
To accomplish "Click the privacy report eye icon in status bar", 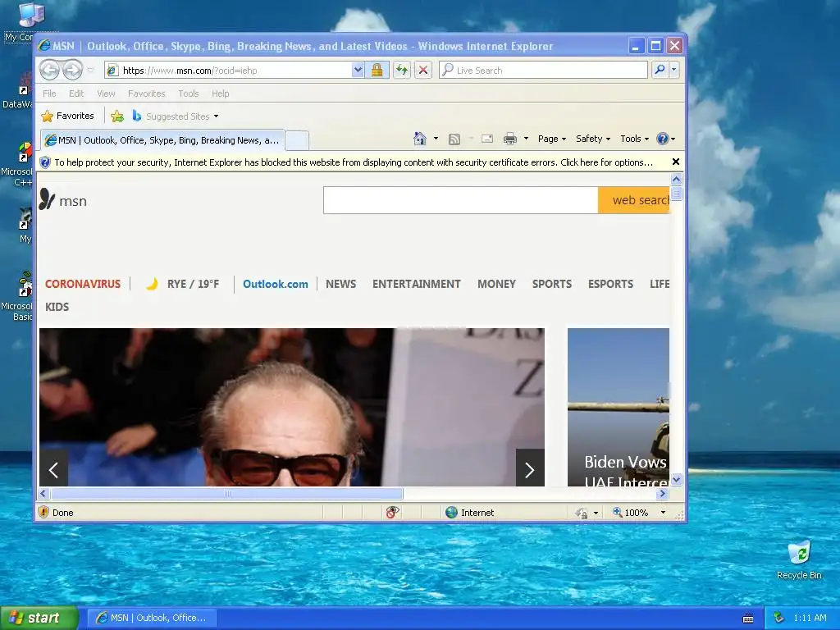I will pyautogui.click(x=392, y=513).
